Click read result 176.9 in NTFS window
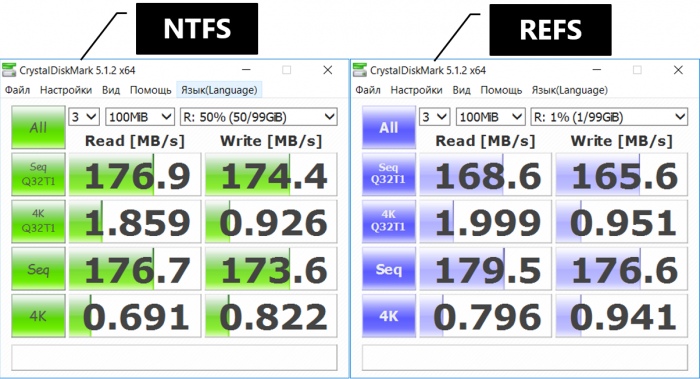The image size is (700, 379). pos(135,175)
